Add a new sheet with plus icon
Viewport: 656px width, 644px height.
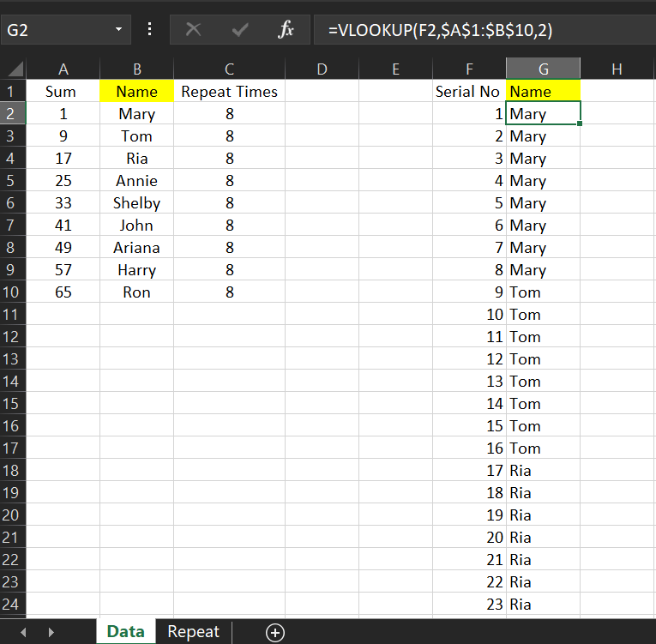pyautogui.click(x=275, y=633)
